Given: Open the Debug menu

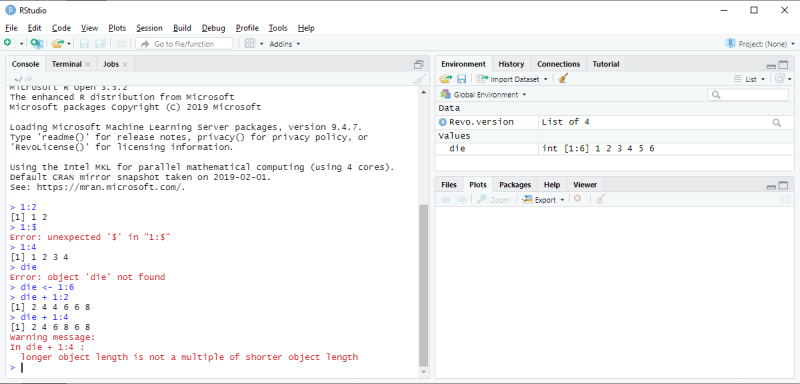Looking at the screenshot, I should coord(213,28).
